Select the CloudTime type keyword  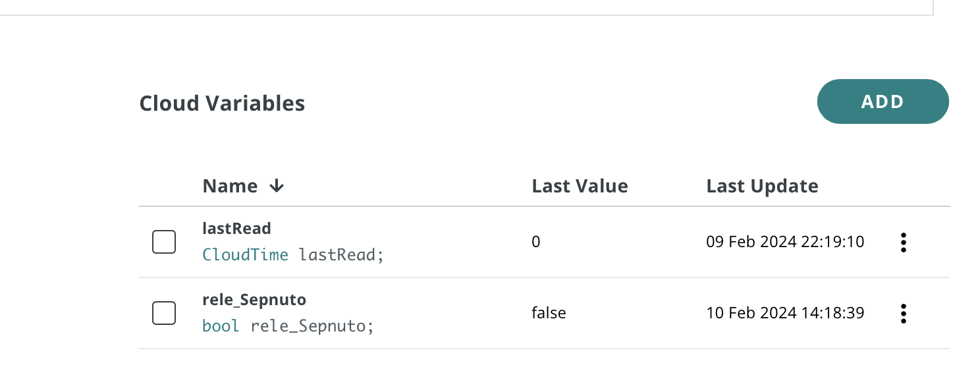point(245,254)
